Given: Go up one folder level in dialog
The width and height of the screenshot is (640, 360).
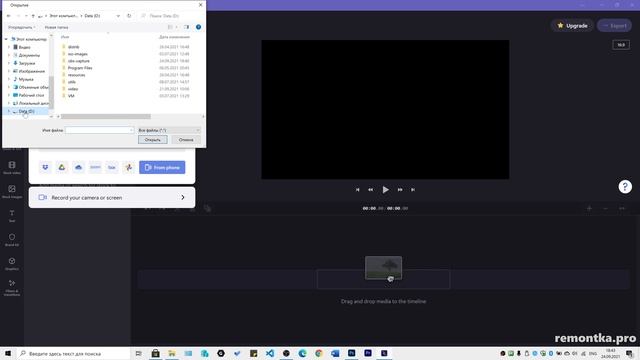Looking at the screenshot, I should click(33, 16).
